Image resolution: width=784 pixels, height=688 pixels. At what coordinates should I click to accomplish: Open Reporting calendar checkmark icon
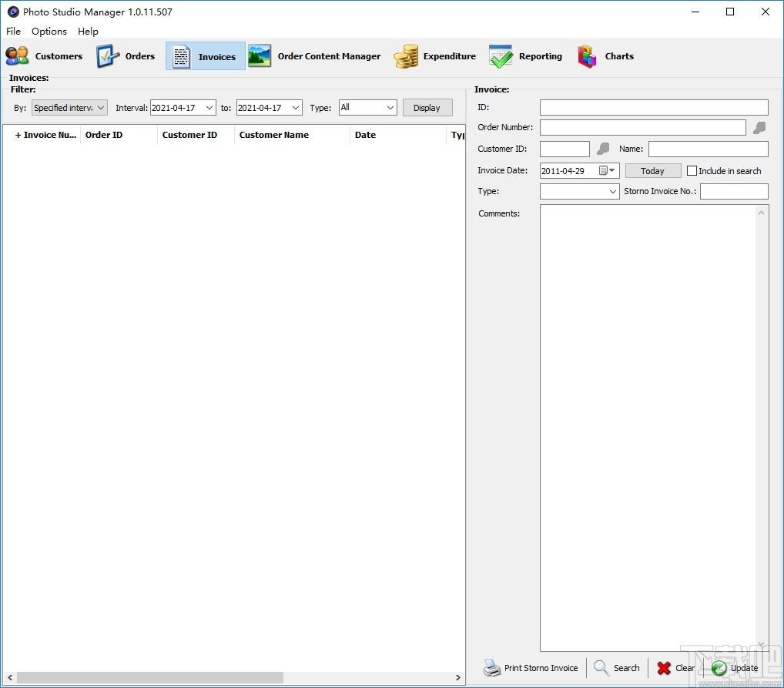pos(501,56)
